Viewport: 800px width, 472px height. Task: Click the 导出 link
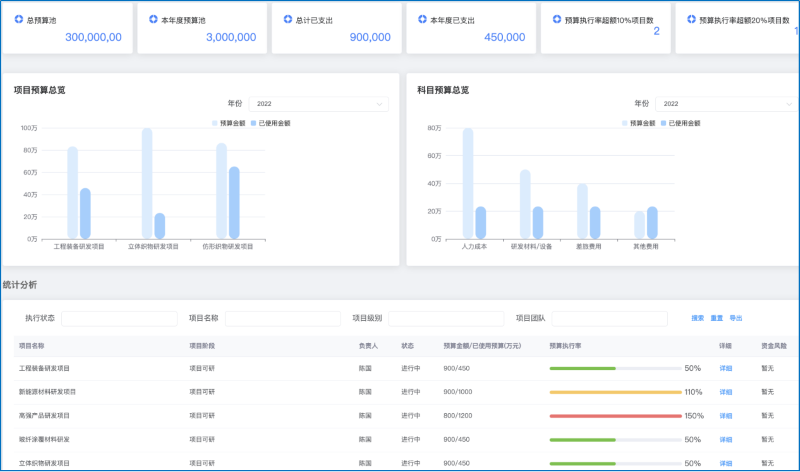[736, 318]
